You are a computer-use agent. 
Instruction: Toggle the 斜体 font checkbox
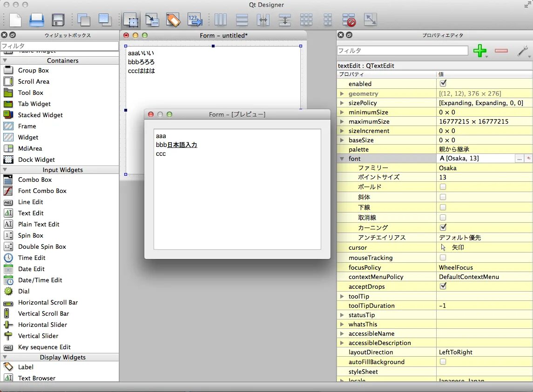coord(443,197)
